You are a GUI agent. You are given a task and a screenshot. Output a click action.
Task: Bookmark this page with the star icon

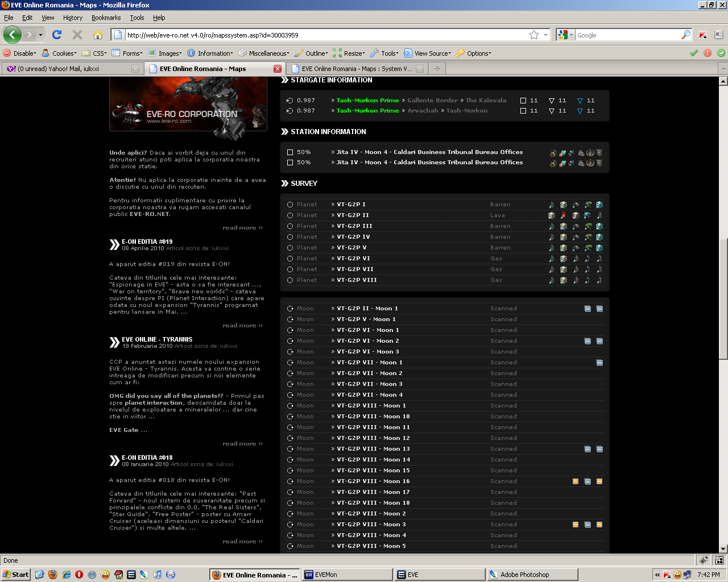[534, 35]
